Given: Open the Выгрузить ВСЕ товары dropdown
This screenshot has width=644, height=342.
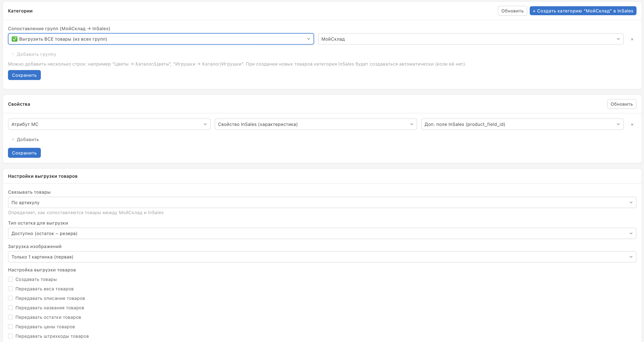Looking at the screenshot, I should coord(161,39).
